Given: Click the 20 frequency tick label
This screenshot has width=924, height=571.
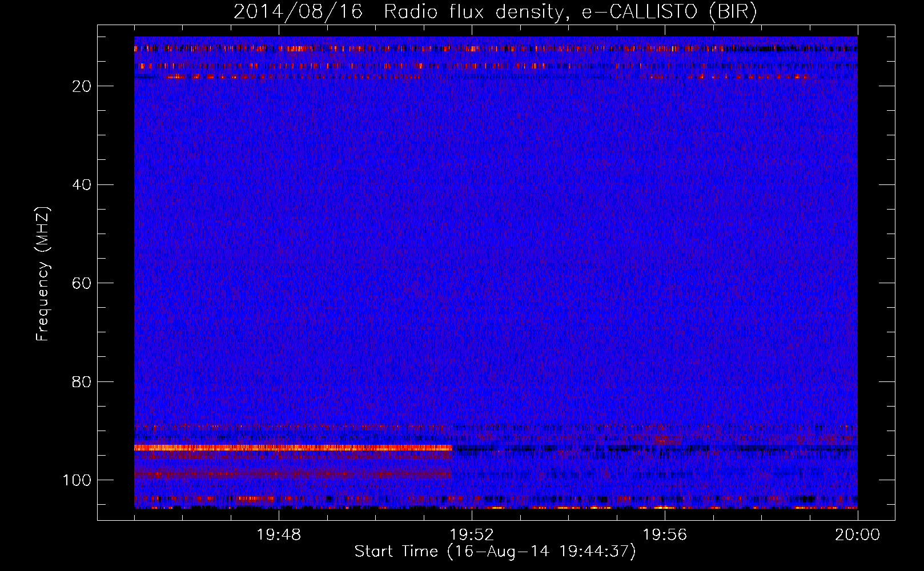Looking at the screenshot, I should click(82, 86).
